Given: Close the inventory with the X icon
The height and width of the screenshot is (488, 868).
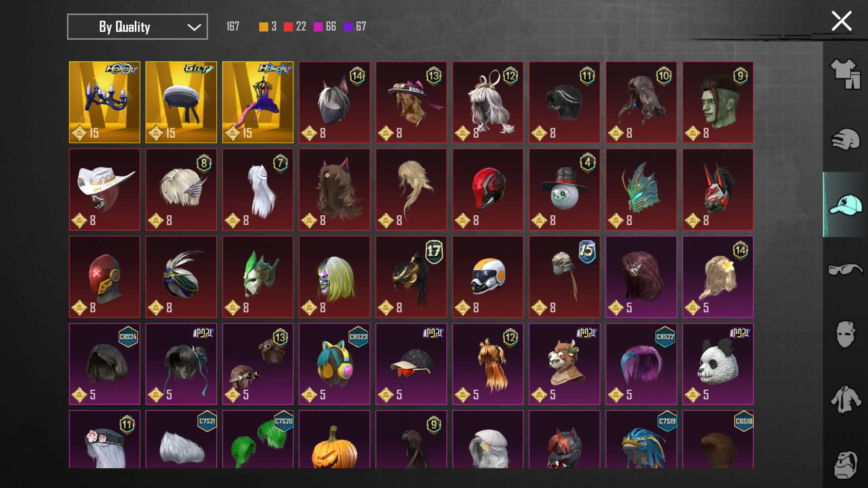Looking at the screenshot, I should (842, 21).
